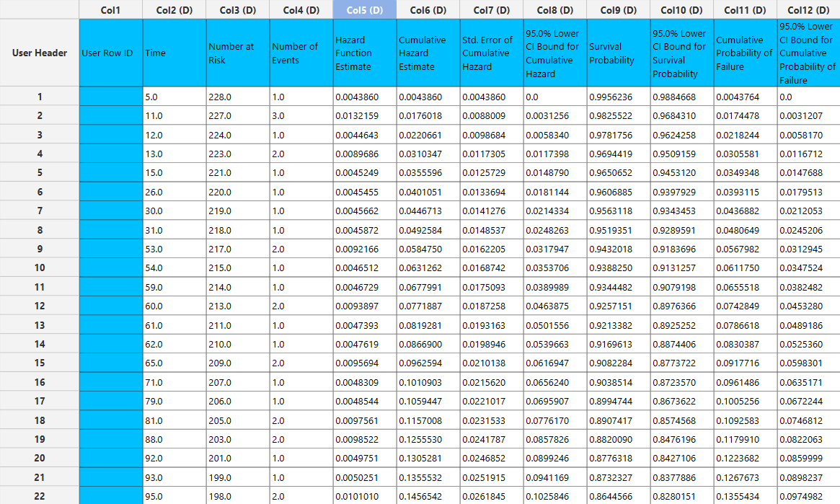Click Number at Risk cell 199.0
This screenshot has height=504, width=840.
pos(238,477)
